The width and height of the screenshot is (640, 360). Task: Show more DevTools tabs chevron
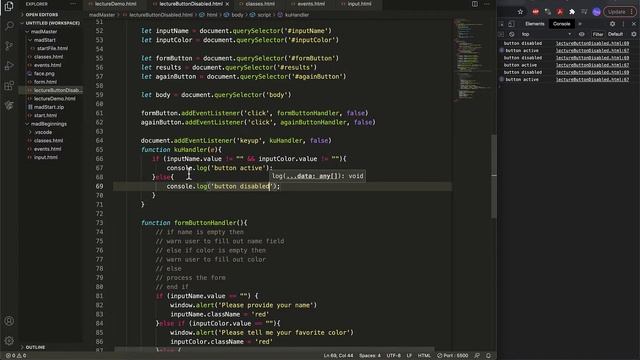point(580,24)
